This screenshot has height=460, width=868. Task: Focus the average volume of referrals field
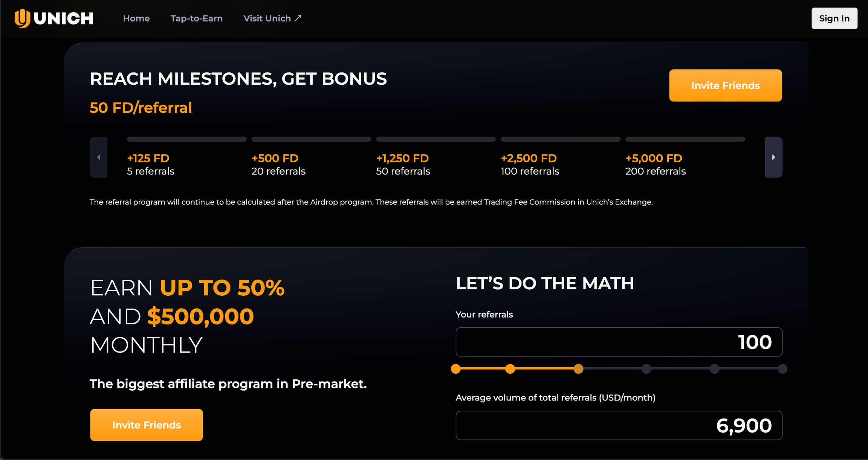click(619, 425)
